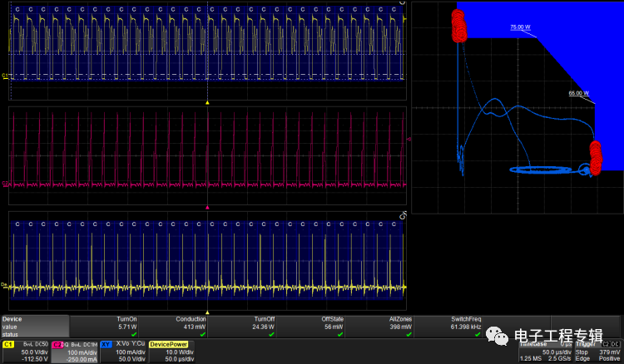Open the C2 channel descriptor box
The image size is (624, 364).
pos(75,352)
